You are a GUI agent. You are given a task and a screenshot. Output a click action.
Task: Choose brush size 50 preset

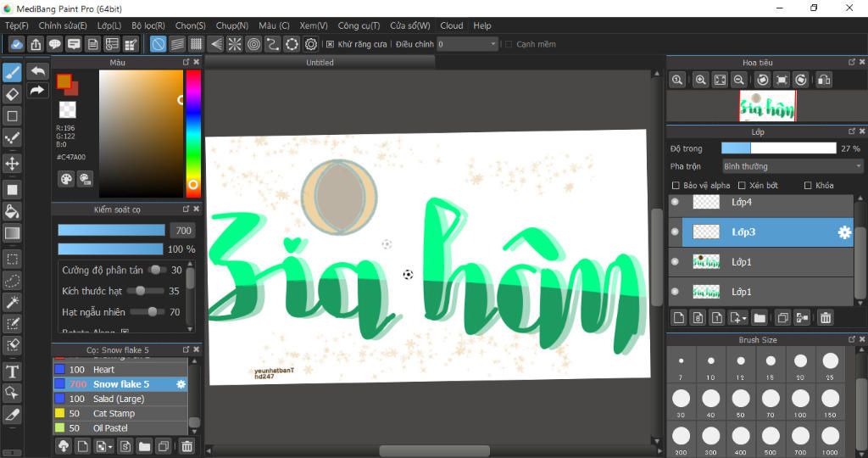(741, 401)
